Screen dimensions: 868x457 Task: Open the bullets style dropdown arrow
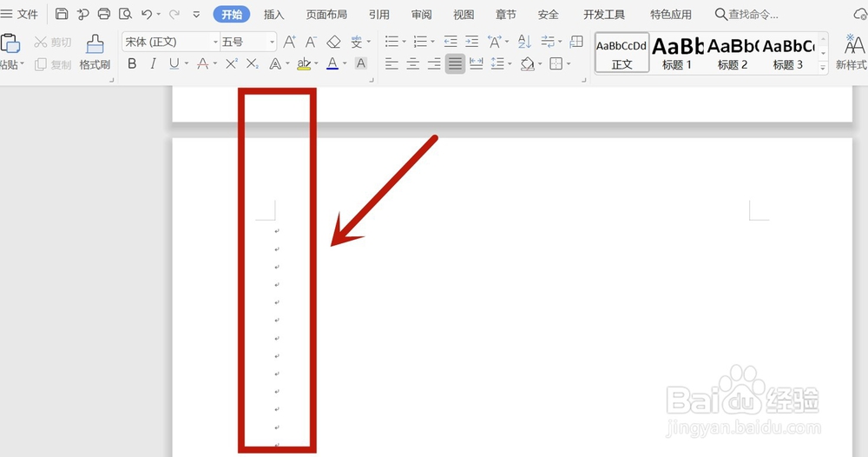click(x=404, y=42)
